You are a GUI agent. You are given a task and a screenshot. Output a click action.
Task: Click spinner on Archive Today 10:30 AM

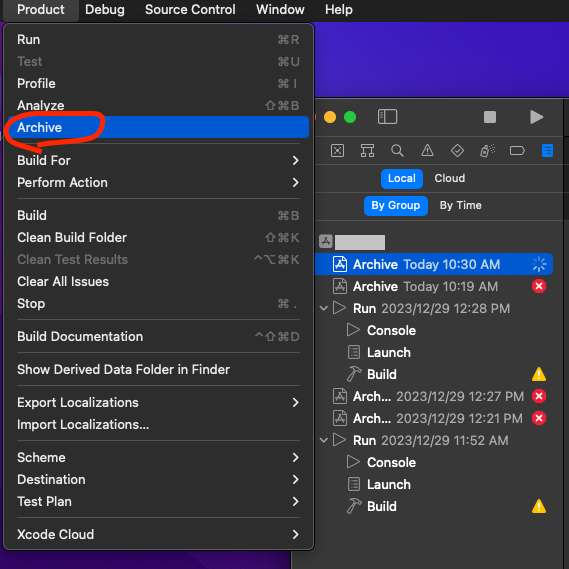539,264
